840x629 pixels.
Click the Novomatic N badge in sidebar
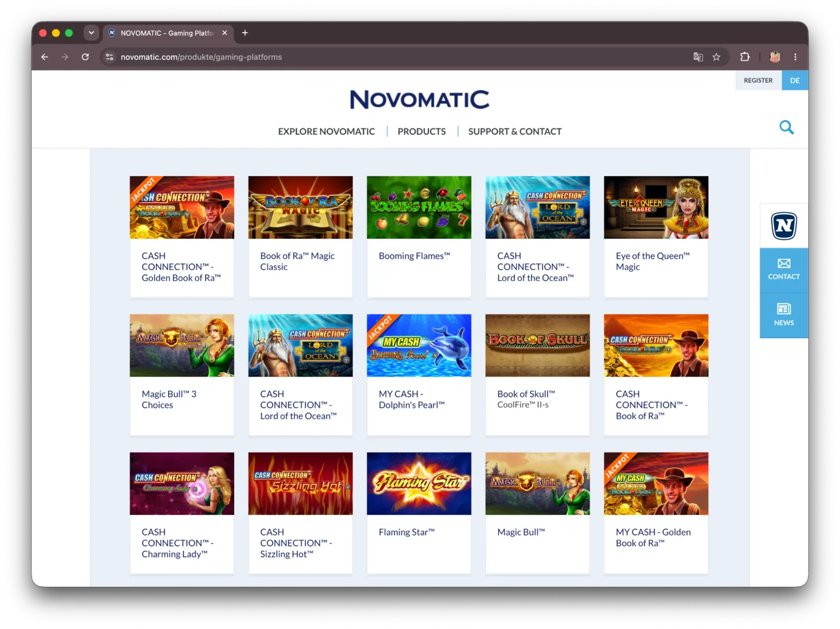click(784, 225)
